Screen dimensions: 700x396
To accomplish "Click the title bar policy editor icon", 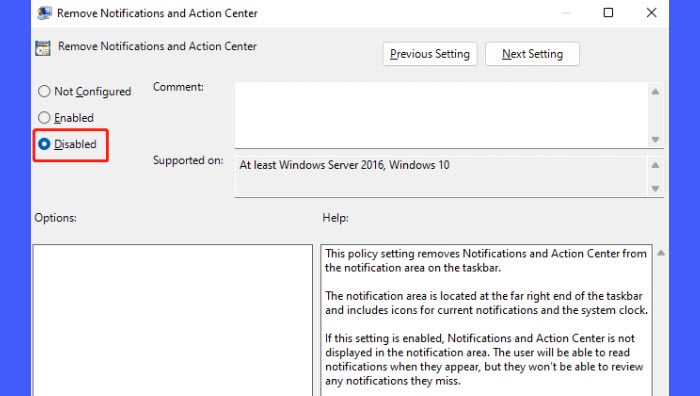I will click(44, 13).
